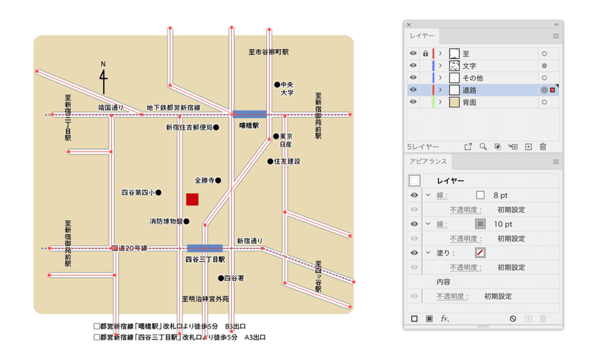Collapse the panel using double-arrow icon

coord(557,24)
